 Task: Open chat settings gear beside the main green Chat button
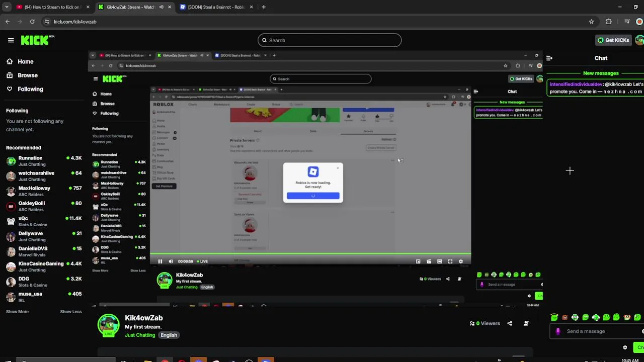tap(625, 347)
